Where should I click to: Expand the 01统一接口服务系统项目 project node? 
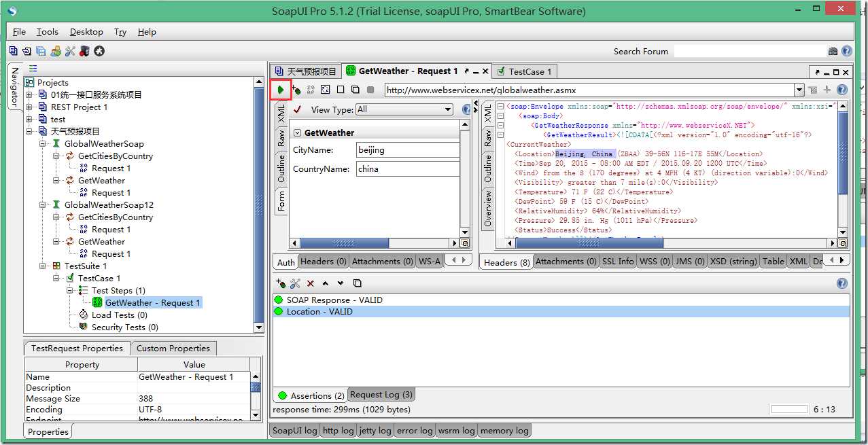29,95
